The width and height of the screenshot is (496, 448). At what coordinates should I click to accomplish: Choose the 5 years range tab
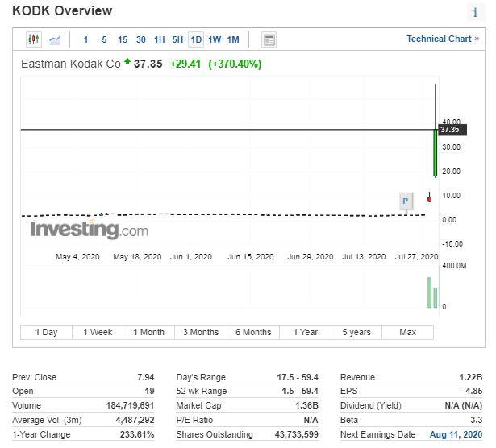pos(356,332)
